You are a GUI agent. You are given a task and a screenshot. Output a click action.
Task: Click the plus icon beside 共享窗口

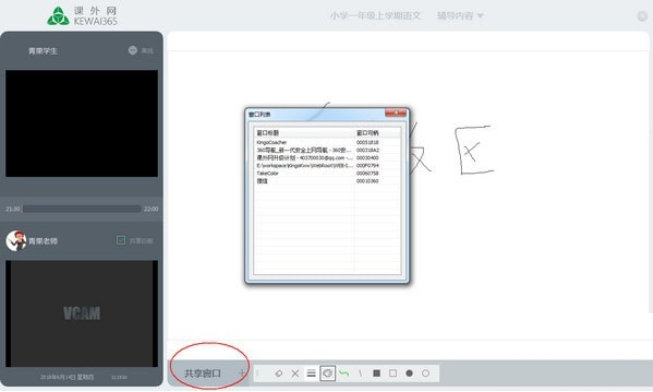241,373
